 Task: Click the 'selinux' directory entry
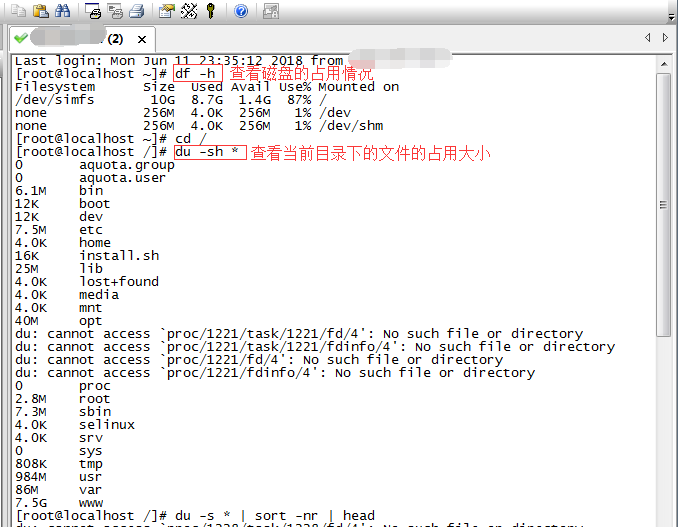click(x=107, y=425)
